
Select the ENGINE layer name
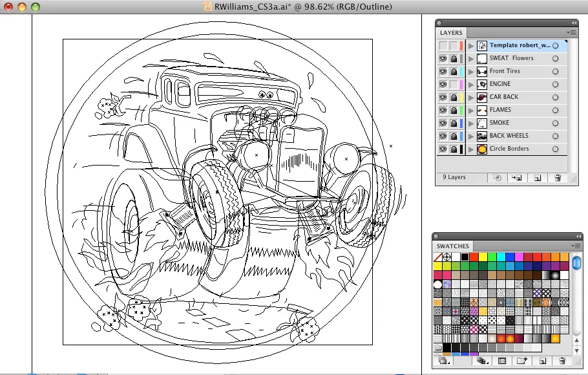point(500,84)
